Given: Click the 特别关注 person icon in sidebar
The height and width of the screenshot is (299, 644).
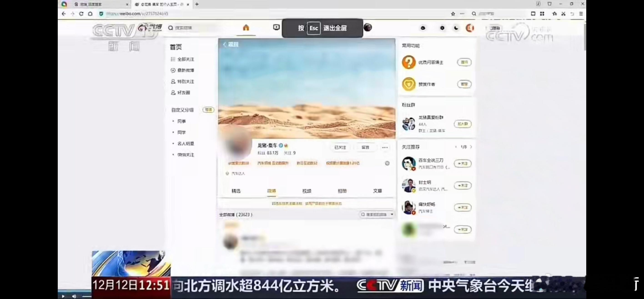Looking at the screenshot, I should point(173,81).
